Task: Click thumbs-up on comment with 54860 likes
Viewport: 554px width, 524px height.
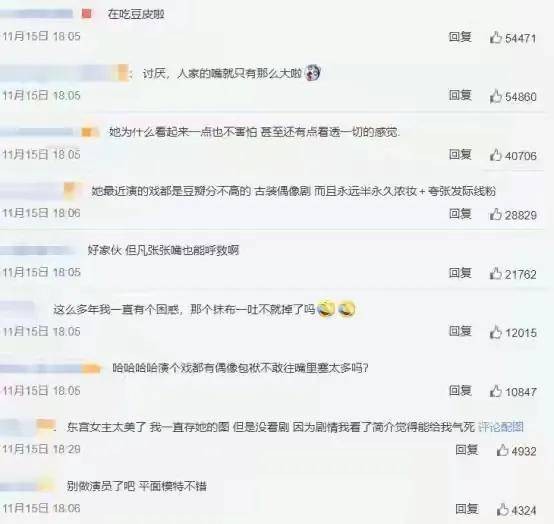Action: coord(496,96)
